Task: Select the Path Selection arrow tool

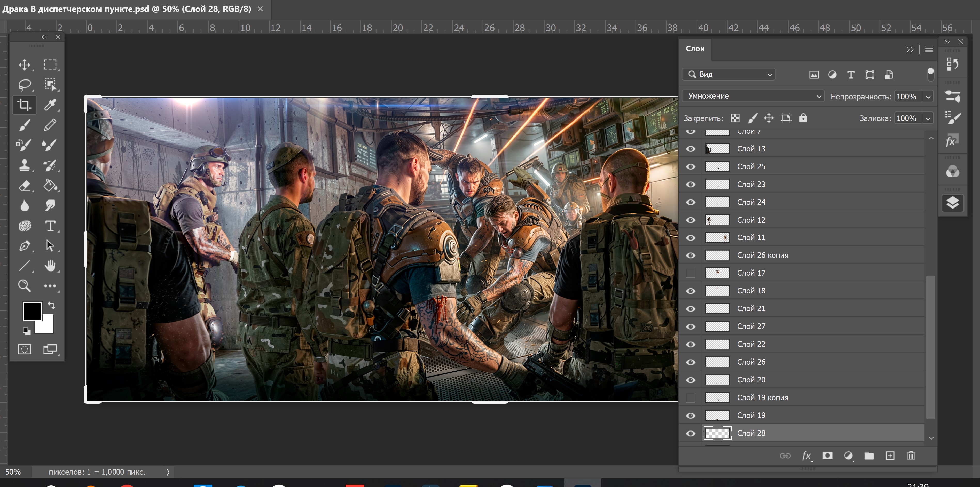Action: (50, 246)
